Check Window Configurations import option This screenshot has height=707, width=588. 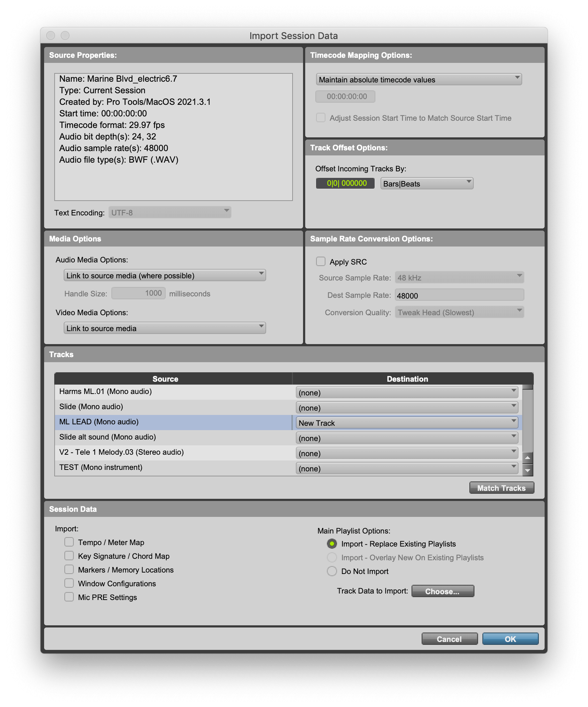click(x=69, y=583)
